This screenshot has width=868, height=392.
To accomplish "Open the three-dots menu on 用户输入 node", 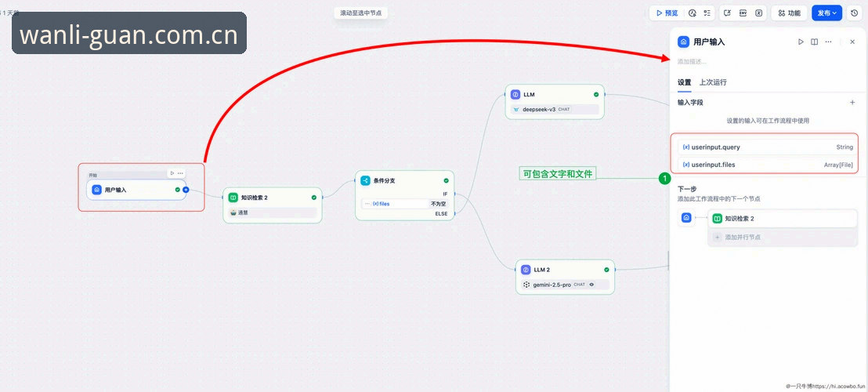I will (180, 173).
